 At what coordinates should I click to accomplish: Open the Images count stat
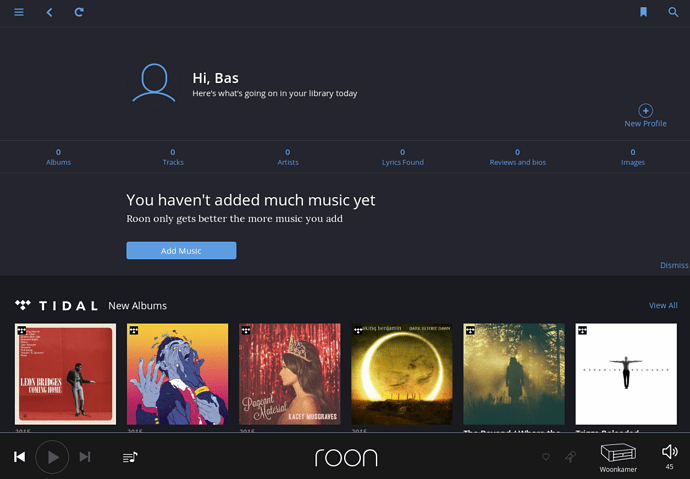point(633,157)
